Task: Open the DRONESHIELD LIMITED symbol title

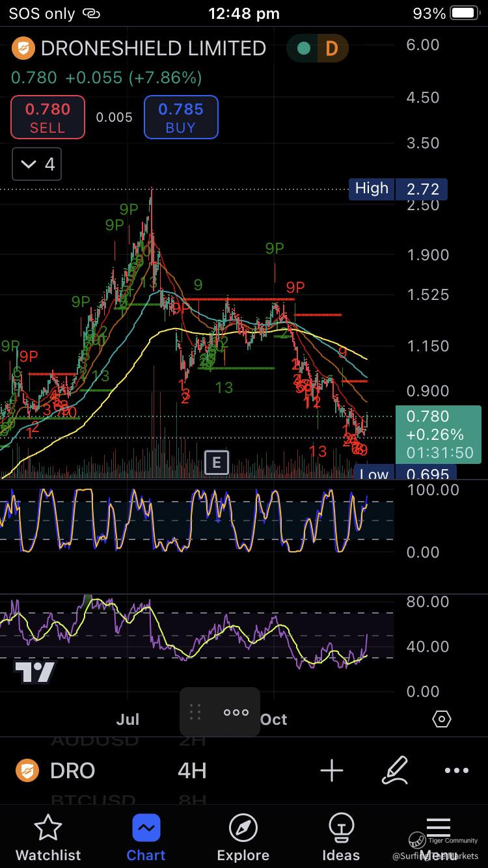Action: 154,48
